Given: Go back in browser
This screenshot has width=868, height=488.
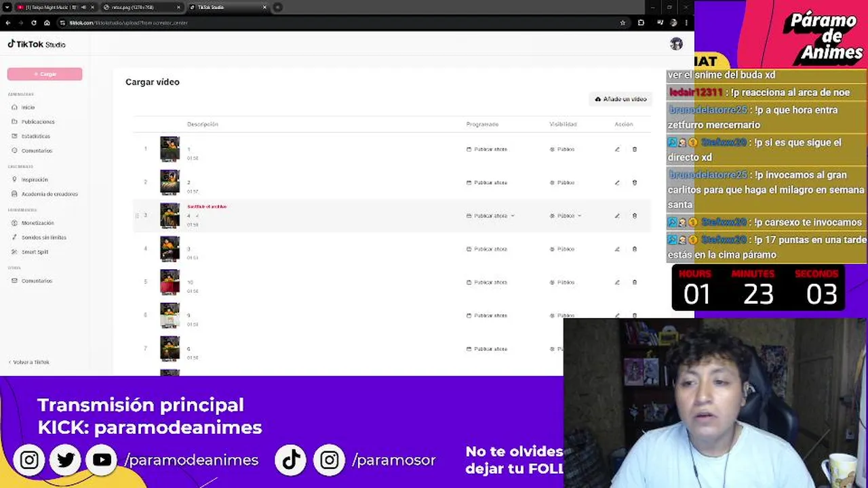Looking at the screenshot, I should click(8, 22).
